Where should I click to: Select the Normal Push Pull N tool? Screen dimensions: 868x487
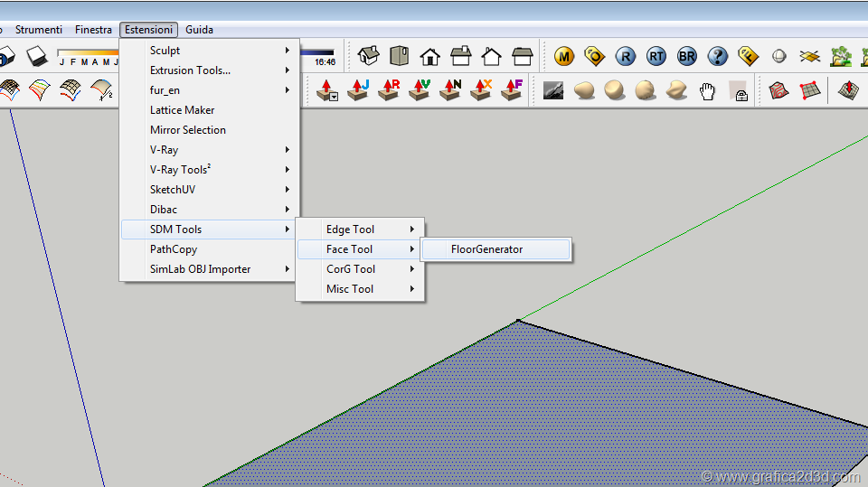[x=451, y=89]
